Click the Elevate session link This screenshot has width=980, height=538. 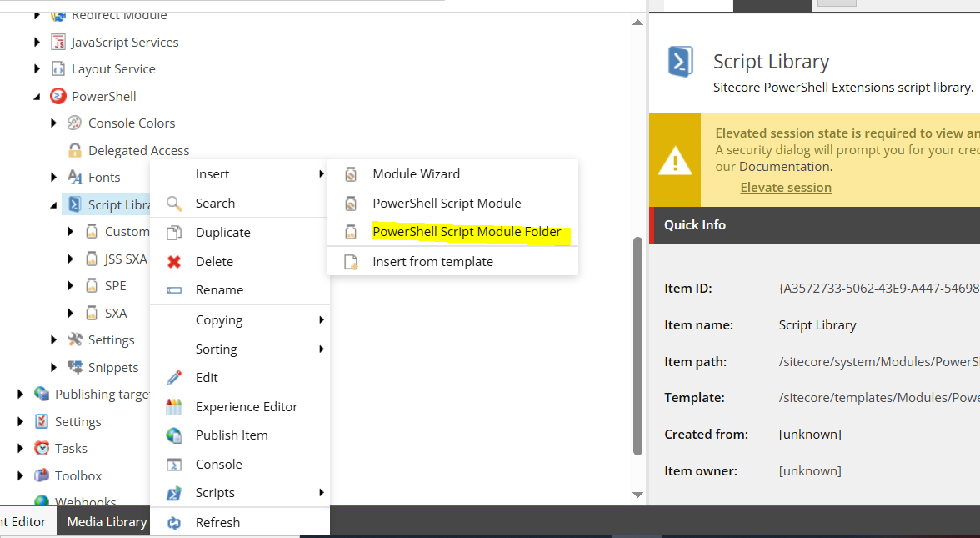click(786, 187)
